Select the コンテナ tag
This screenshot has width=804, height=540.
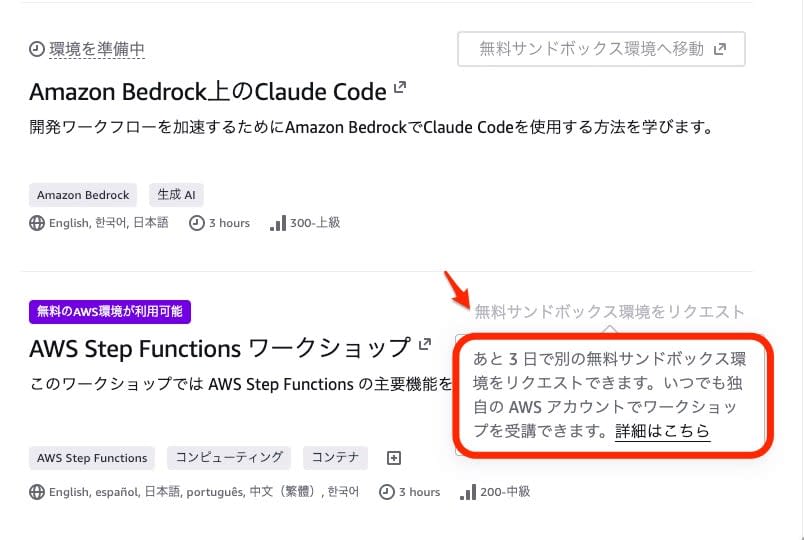pos(335,458)
